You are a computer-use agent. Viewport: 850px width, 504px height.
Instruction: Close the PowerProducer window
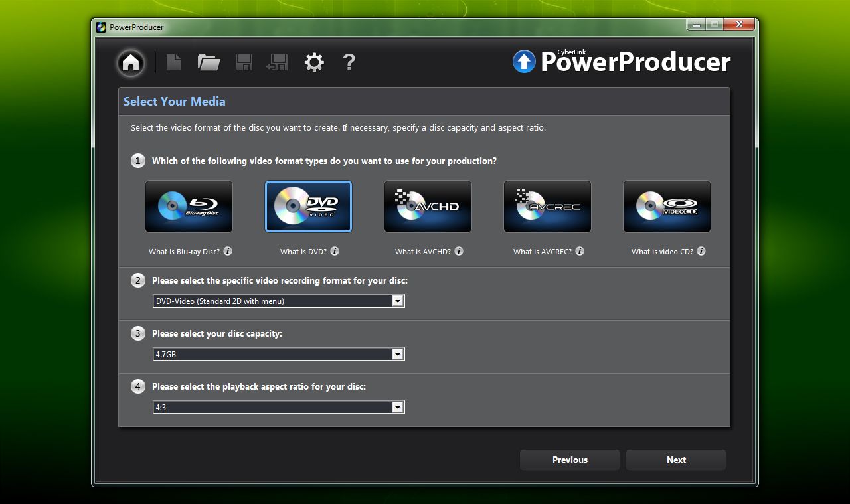(738, 25)
